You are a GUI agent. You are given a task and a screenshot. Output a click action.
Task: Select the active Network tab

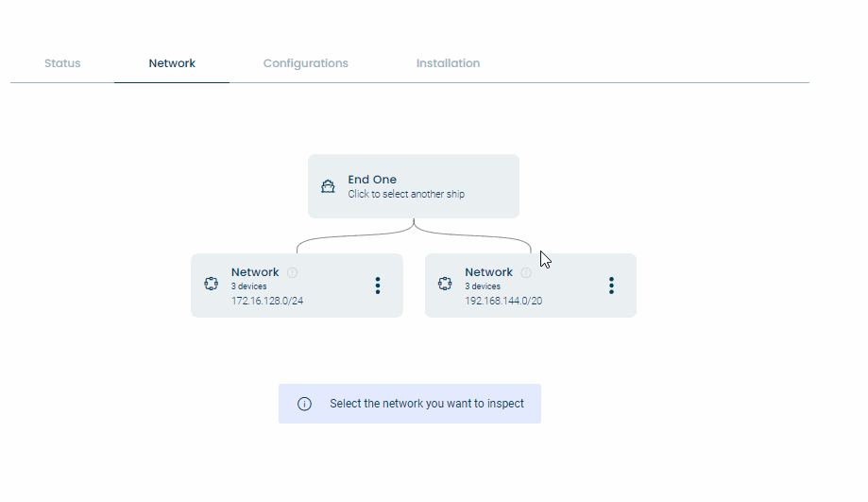click(x=172, y=63)
